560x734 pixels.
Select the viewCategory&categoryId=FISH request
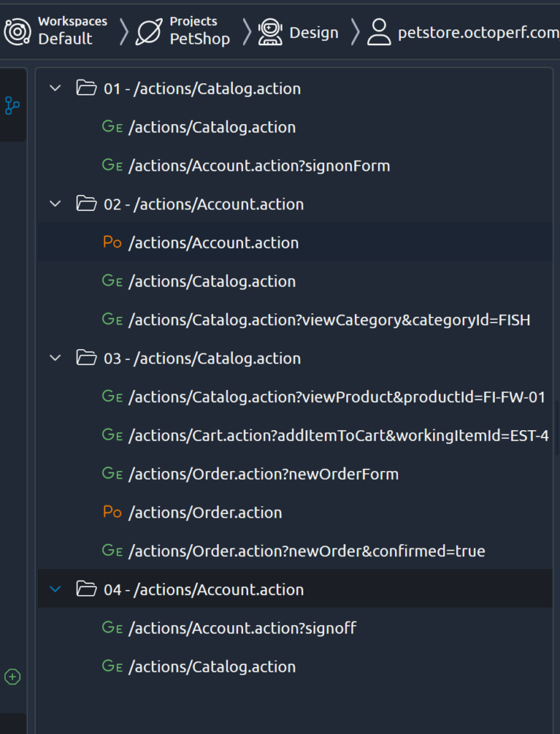(x=329, y=320)
